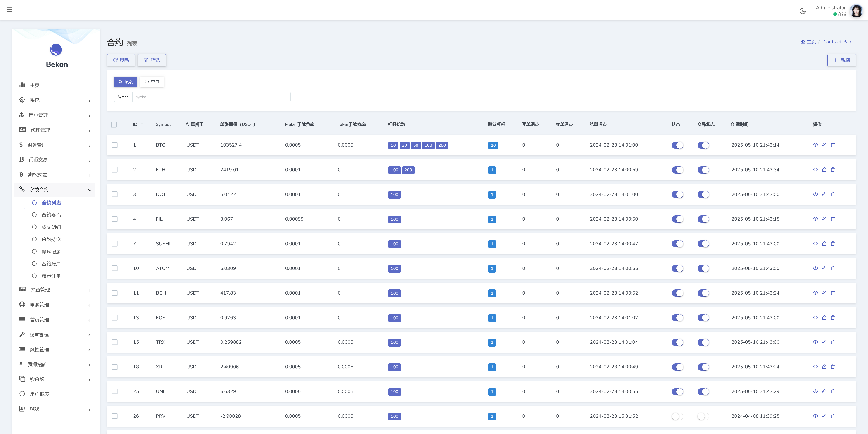The width and height of the screenshot is (868, 434).
Task: View details of BTC contract row
Action: pos(815,145)
